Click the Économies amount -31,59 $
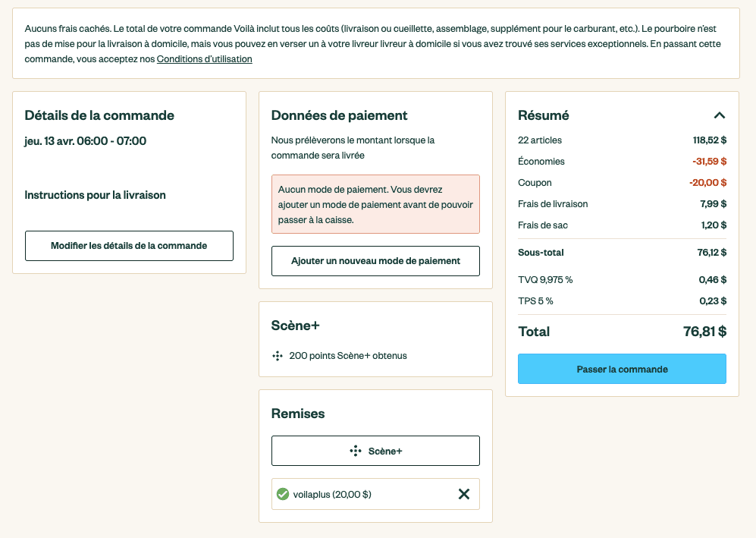This screenshot has height=538, width=756. [x=709, y=162]
